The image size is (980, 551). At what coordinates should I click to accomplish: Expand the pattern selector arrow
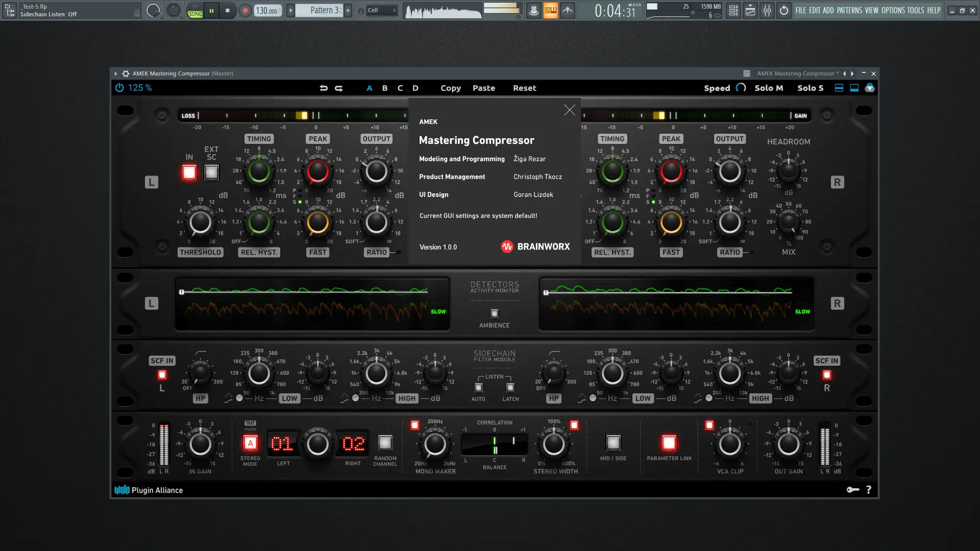click(x=290, y=10)
